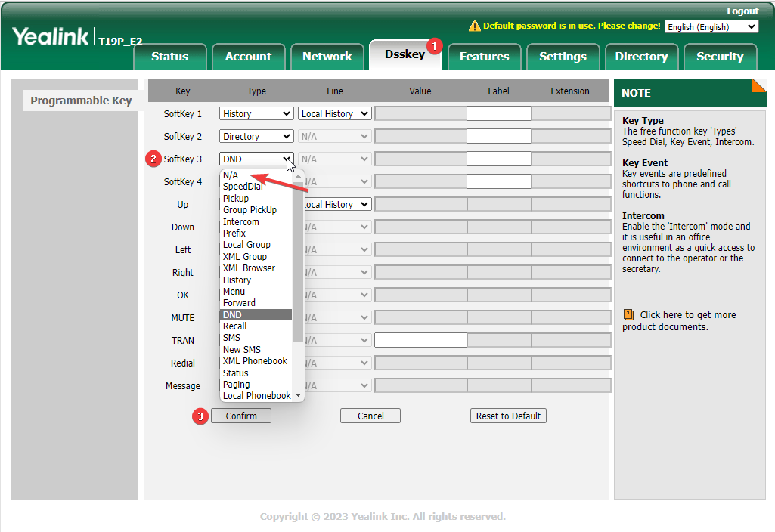Viewport: 775px width, 532px height.
Task: Expand the SoftKey 2 Type dropdown
Action: (256, 137)
